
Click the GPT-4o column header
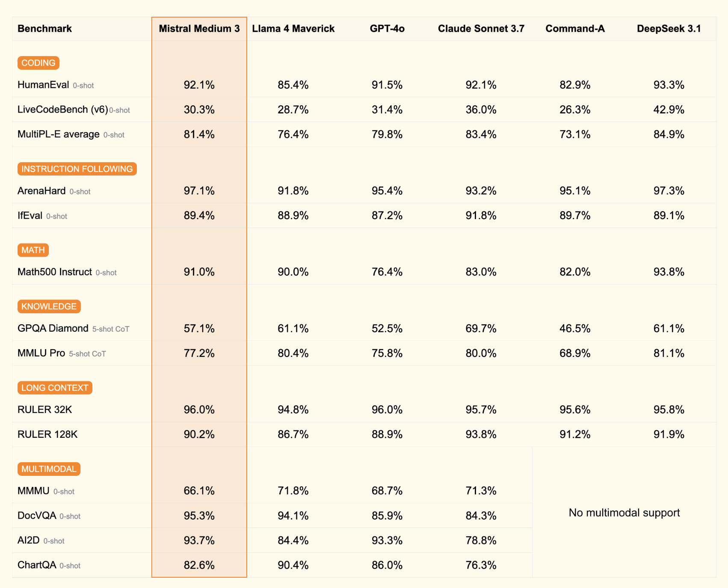(387, 29)
